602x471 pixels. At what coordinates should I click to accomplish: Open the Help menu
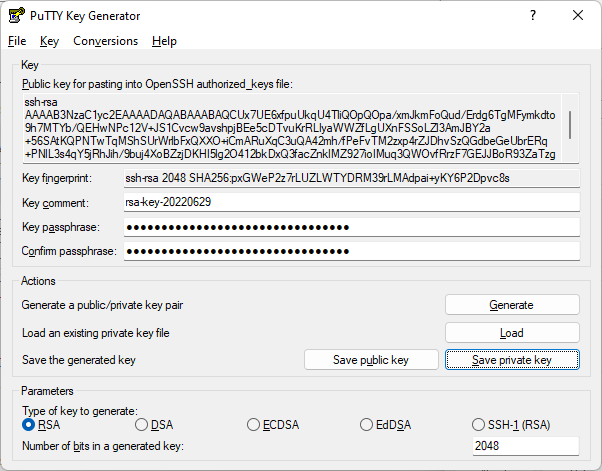[164, 41]
